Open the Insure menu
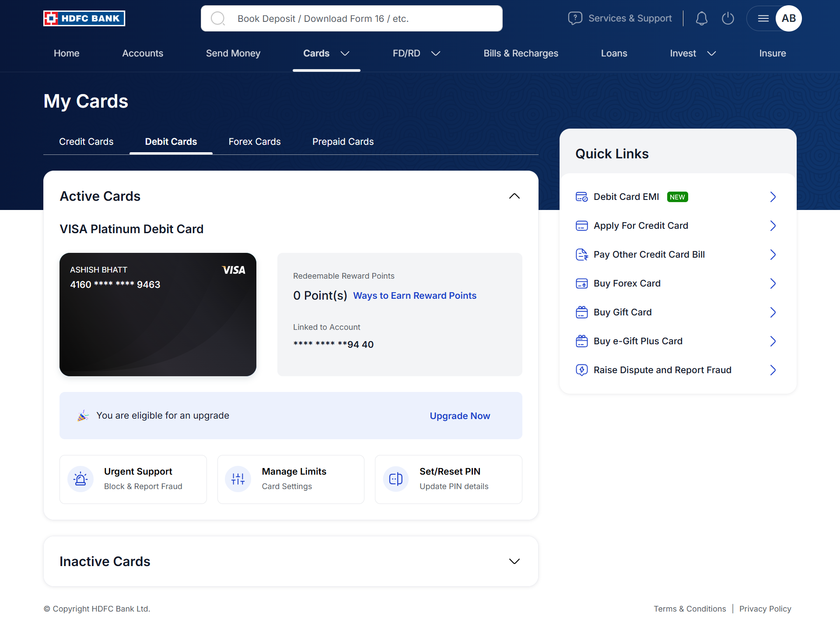The width and height of the screenshot is (840, 626). point(773,53)
